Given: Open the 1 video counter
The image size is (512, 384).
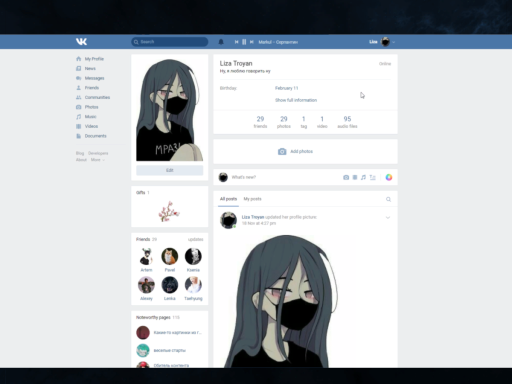Looking at the screenshot, I should click(322, 122).
